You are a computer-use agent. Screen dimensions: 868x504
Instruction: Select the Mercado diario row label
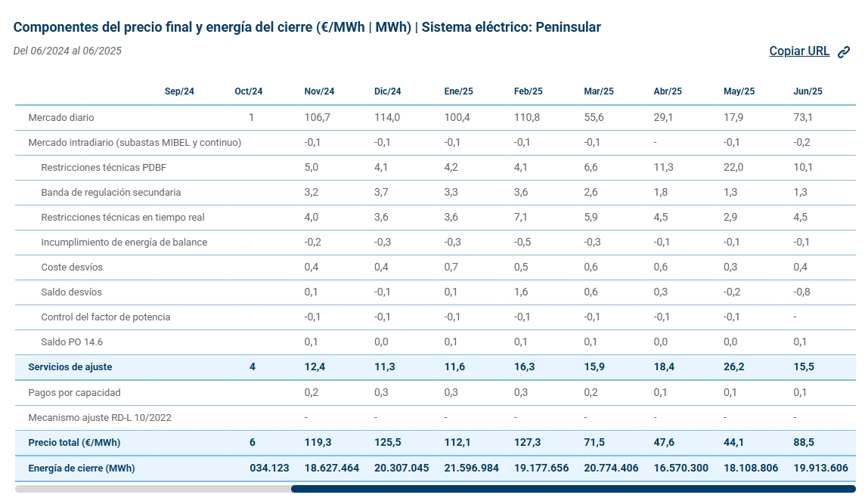coord(61,117)
